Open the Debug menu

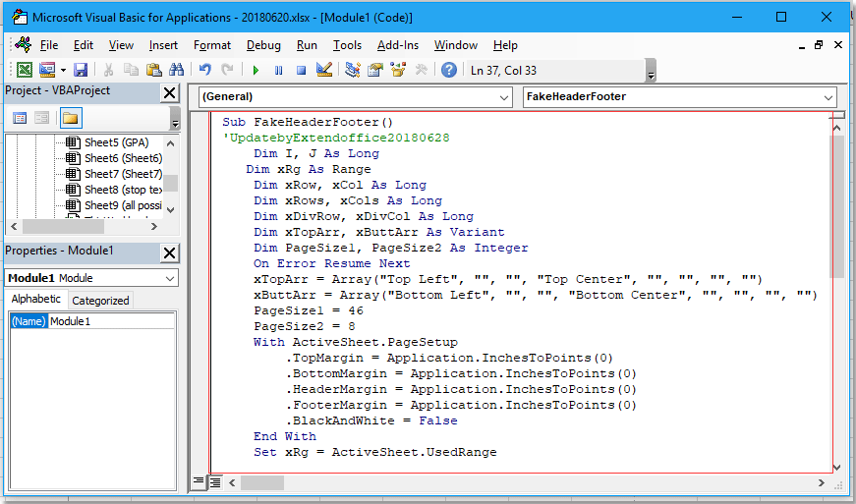(x=263, y=45)
